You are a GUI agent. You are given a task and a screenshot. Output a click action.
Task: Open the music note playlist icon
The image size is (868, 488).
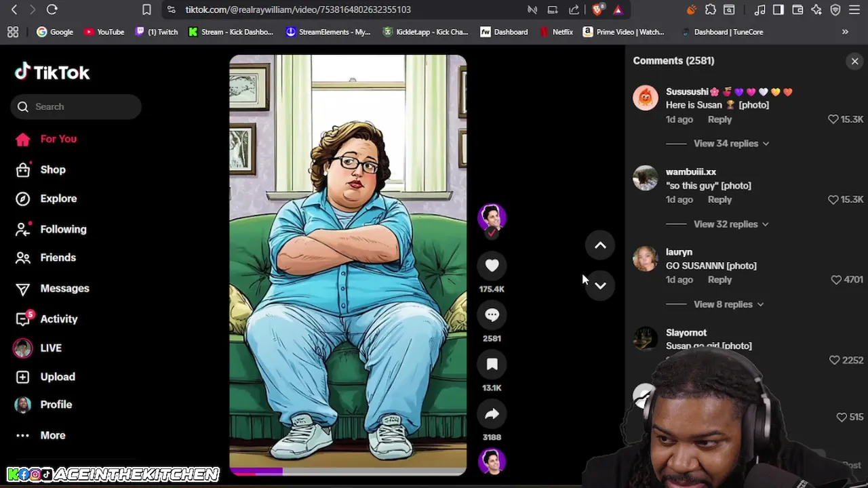coord(759,9)
